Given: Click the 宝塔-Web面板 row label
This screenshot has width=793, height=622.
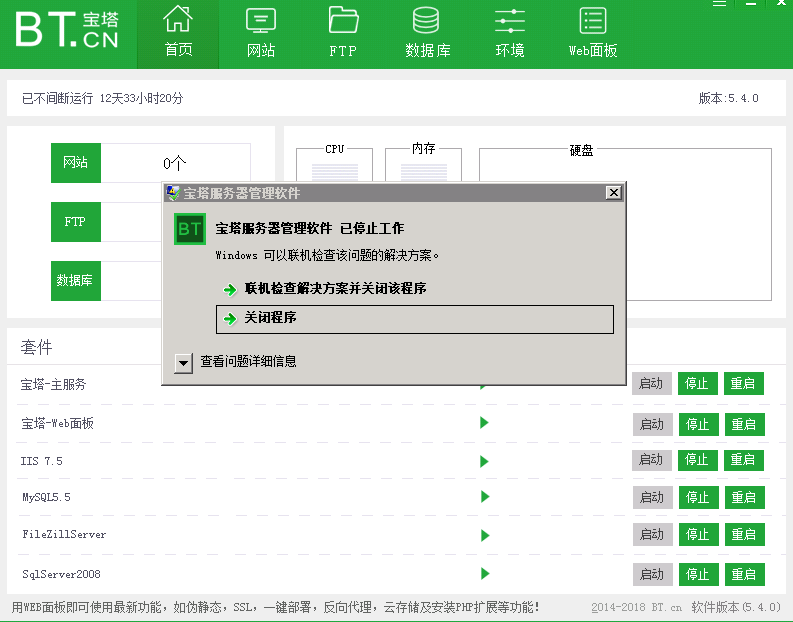Looking at the screenshot, I should (x=57, y=423).
